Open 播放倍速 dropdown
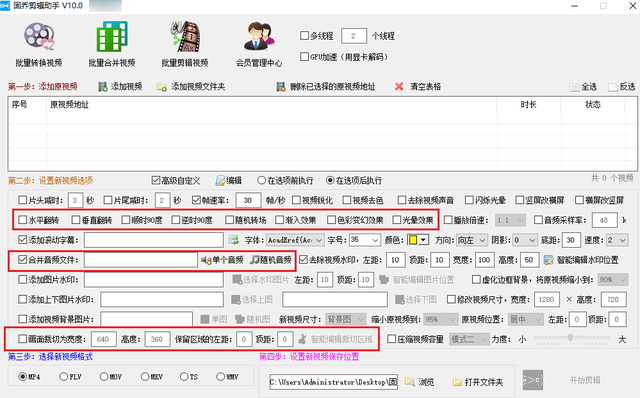This screenshot has width=640, height=398. coord(510,220)
